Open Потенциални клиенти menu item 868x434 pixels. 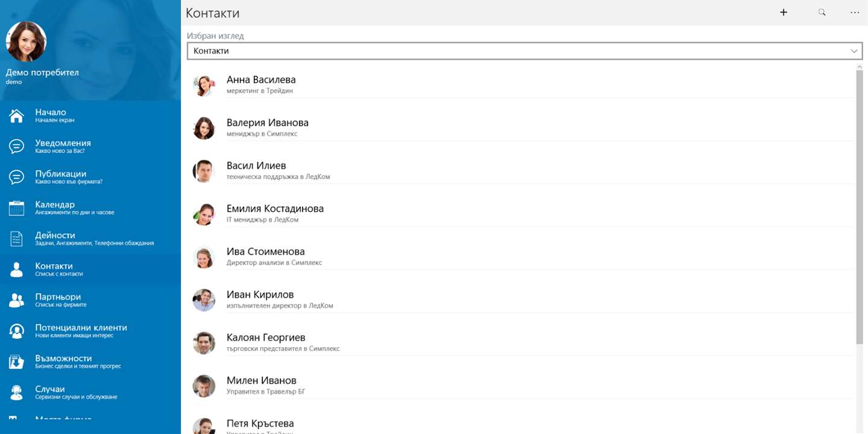(x=81, y=330)
